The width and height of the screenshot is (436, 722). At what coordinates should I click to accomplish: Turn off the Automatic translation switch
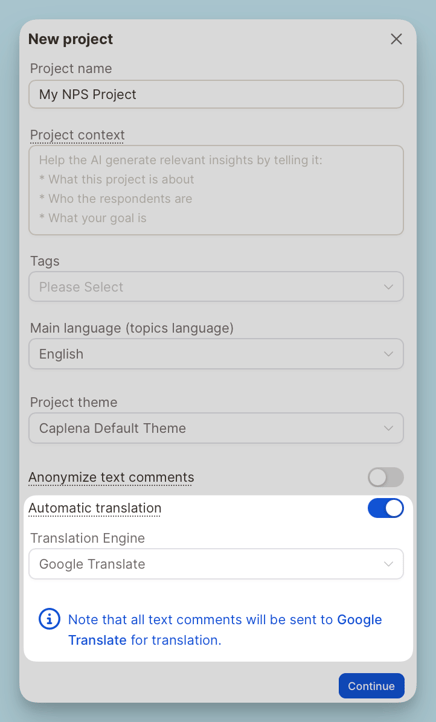(386, 508)
